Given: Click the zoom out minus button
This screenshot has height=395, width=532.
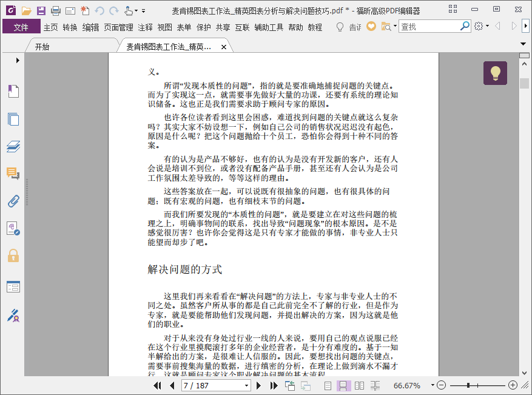Looking at the screenshot, I should tap(441, 385).
